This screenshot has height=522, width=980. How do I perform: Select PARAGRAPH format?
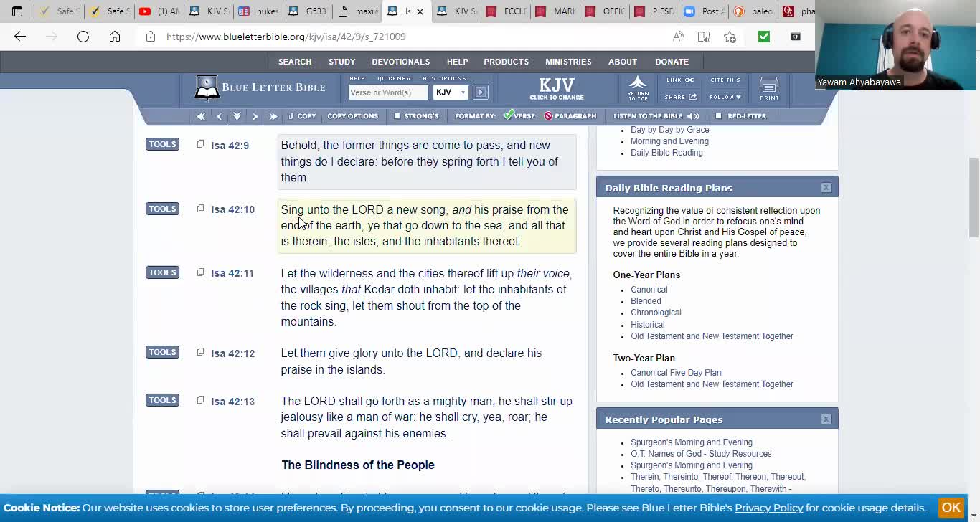(x=570, y=116)
